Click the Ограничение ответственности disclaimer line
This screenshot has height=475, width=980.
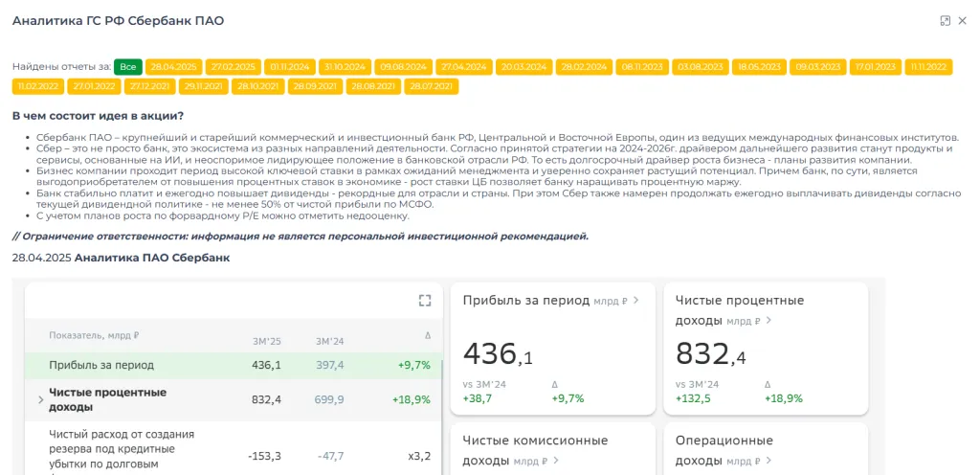pyautogui.click(x=301, y=237)
